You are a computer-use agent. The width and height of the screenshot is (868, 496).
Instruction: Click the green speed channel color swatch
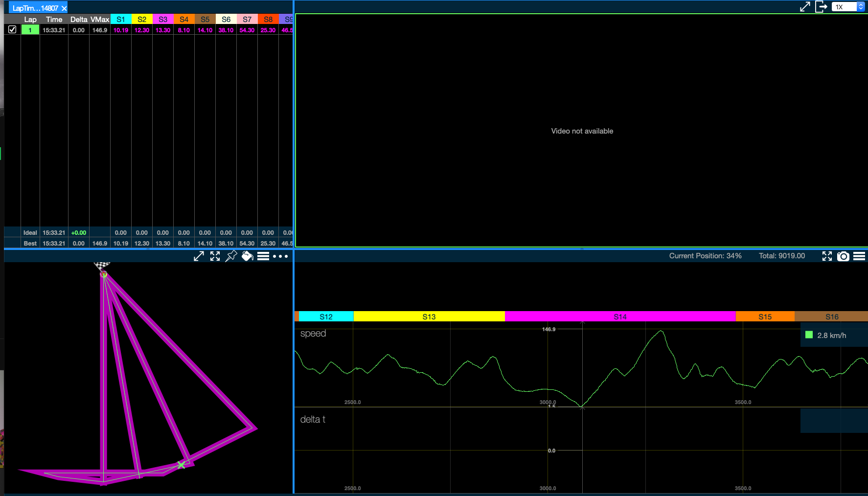click(x=809, y=335)
